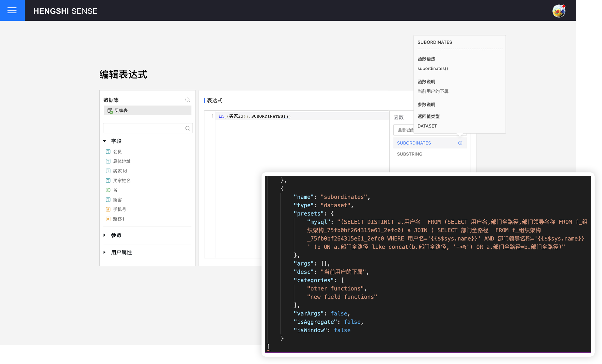Expand the 用户属性 section
The width and height of the screenshot is (602, 364).
tap(105, 252)
